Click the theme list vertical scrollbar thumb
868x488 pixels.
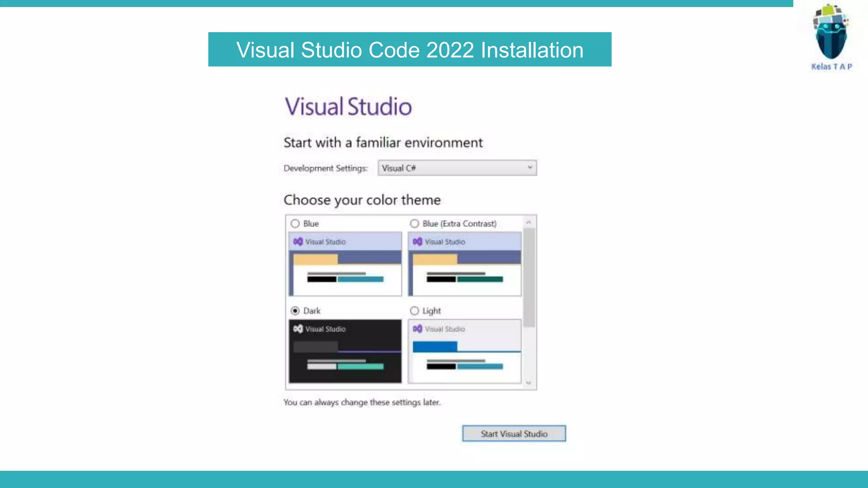529,277
